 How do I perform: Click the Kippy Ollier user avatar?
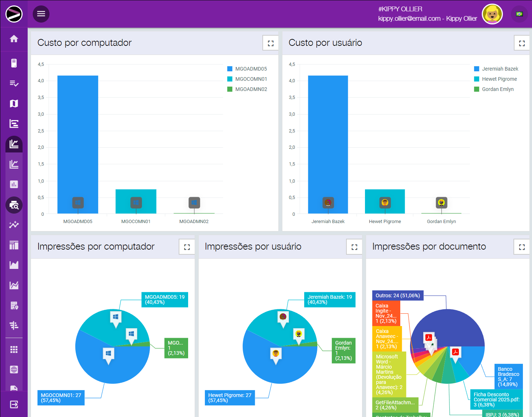click(x=492, y=14)
